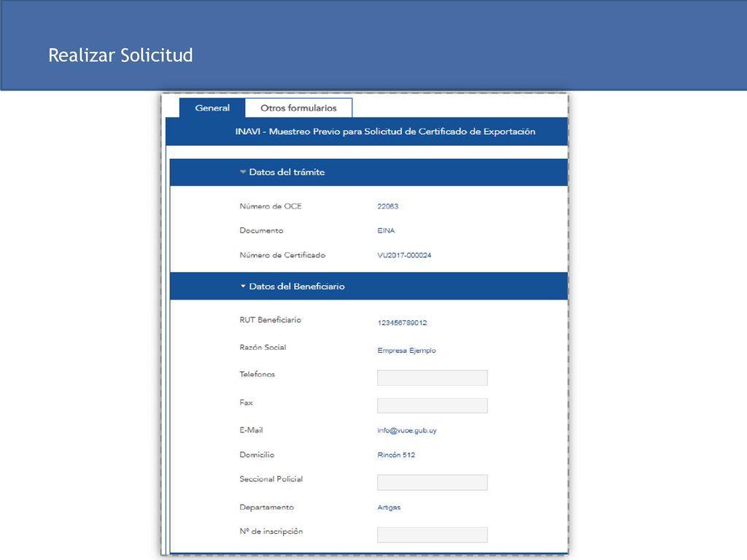Click the Domicilio label
Screen dimensions: 747x560
point(257,455)
